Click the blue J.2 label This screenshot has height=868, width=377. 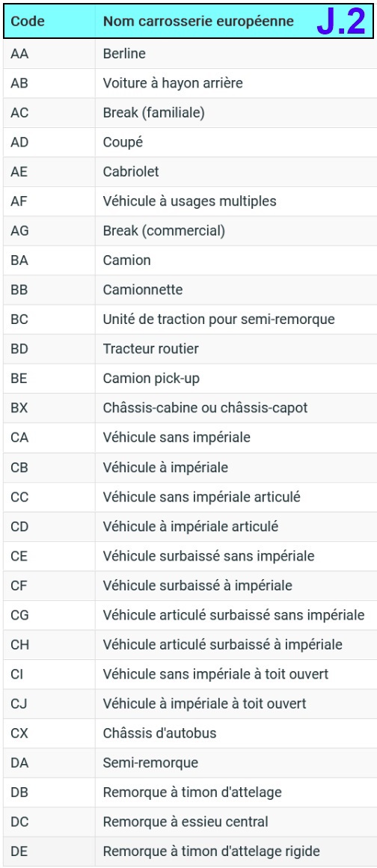coord(341,22)
